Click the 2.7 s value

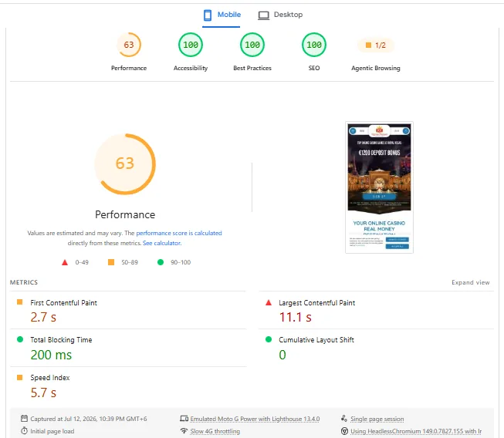[43, 317]
